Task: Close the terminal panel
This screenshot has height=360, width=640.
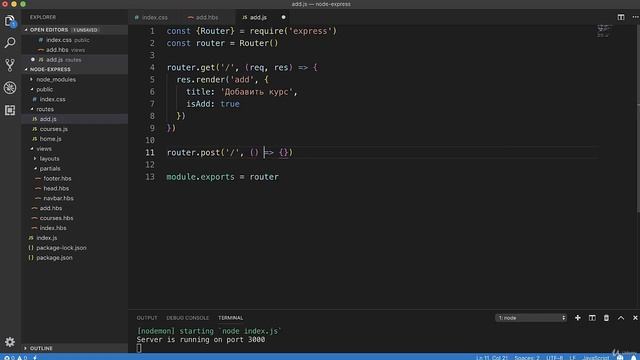Action: [x=635, y=318]
